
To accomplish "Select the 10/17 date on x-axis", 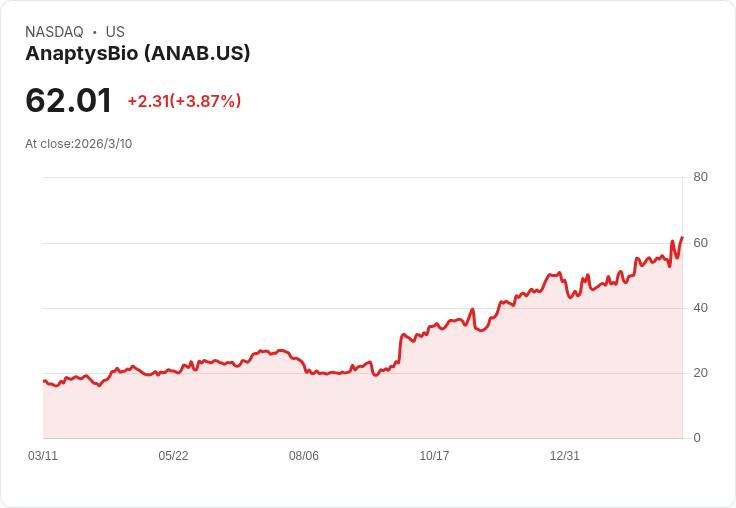I will (434, 456).
